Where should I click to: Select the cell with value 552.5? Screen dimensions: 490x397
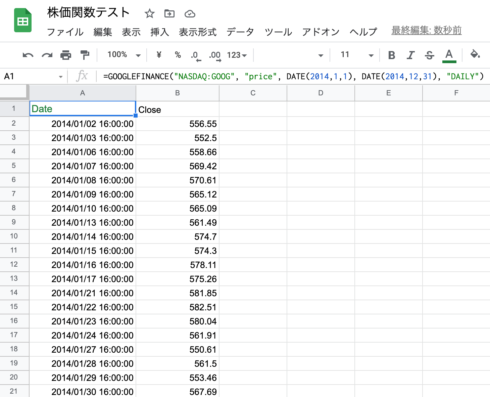point(177,138)
